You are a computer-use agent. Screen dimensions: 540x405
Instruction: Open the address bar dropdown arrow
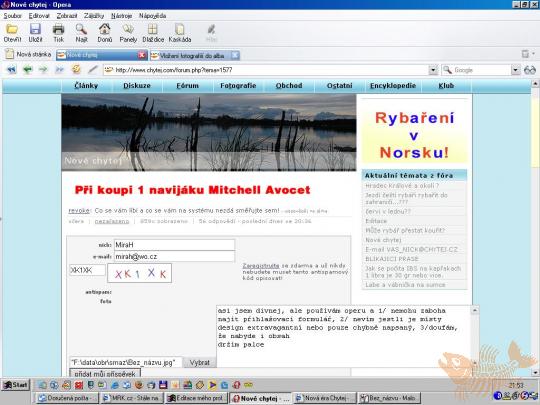pos(433,70)
